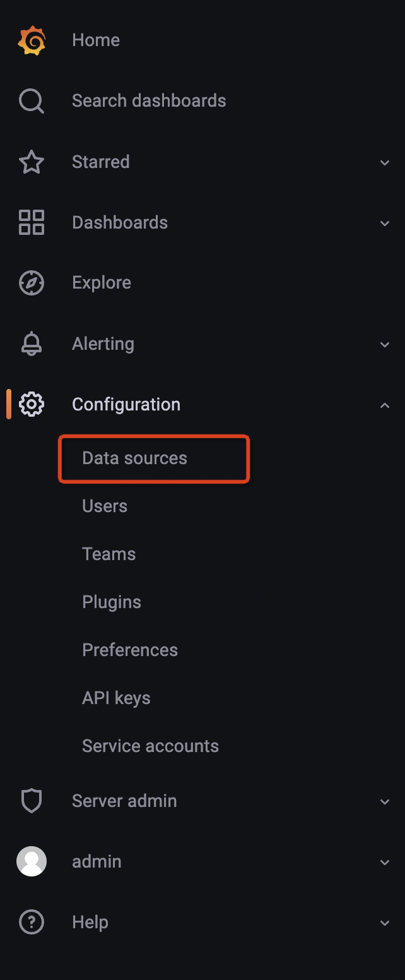This screenshot has height=980, width=405.
Task: Go to API keys
Action: tap(116, 698)
